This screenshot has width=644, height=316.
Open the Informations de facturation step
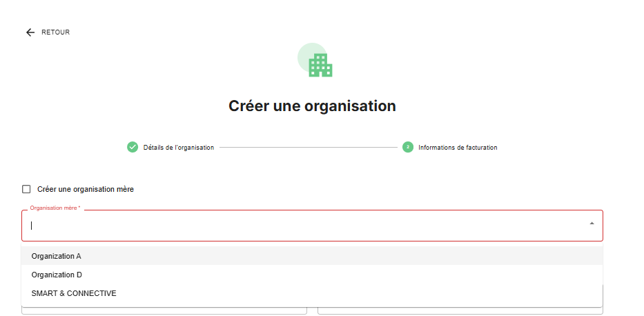coord(458,148)
